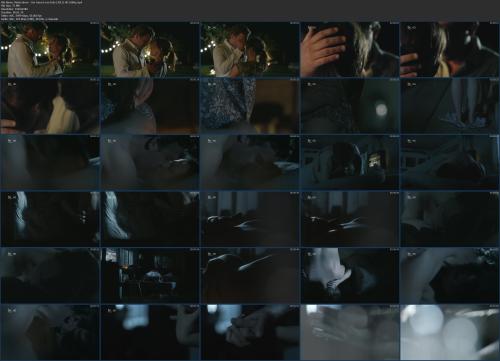This screenshot has height=361, width=500.
Task: Open the frame with a white lace curtain and small markings
Action: [50, 219]
